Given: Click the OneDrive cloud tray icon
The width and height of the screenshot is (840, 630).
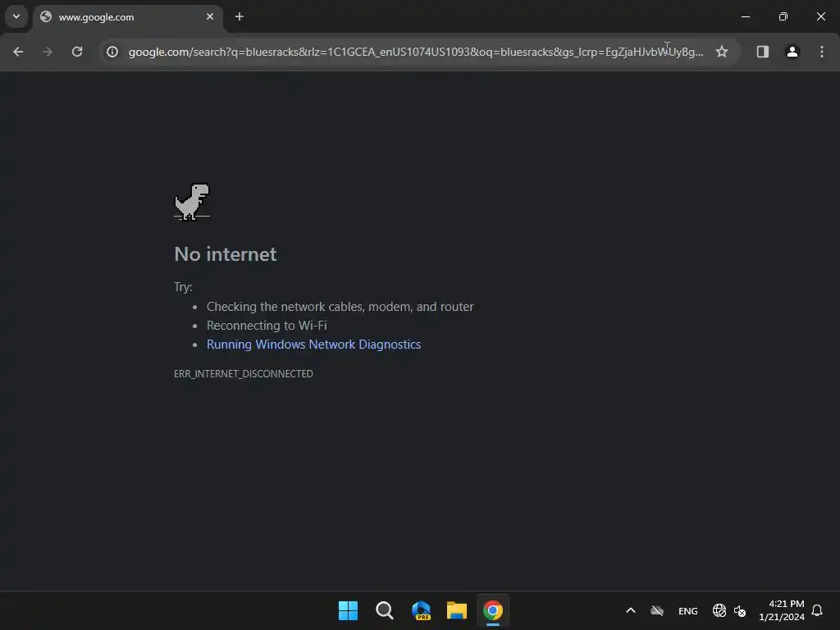Looking at the screenshot, I should tap(657, 610).
